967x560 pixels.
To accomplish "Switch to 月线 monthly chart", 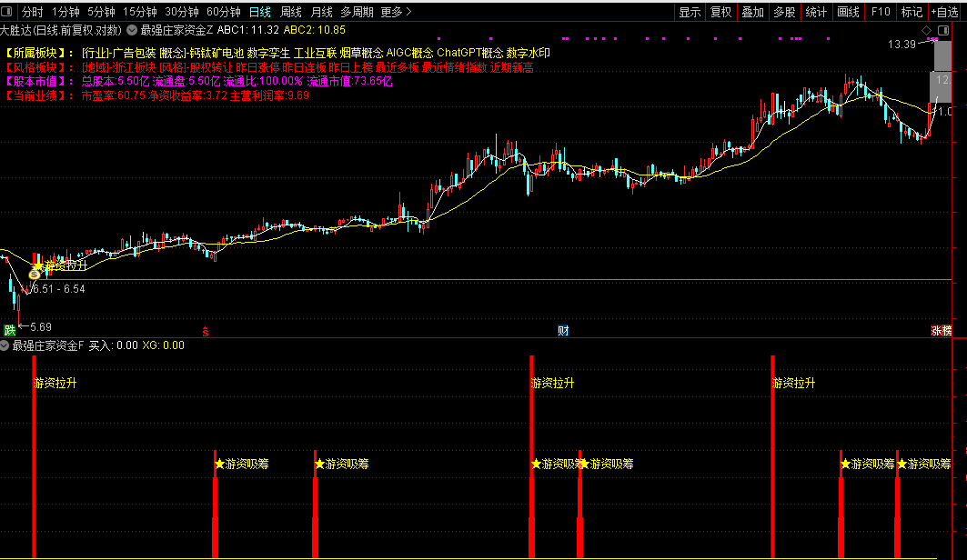I will [321, 12].
